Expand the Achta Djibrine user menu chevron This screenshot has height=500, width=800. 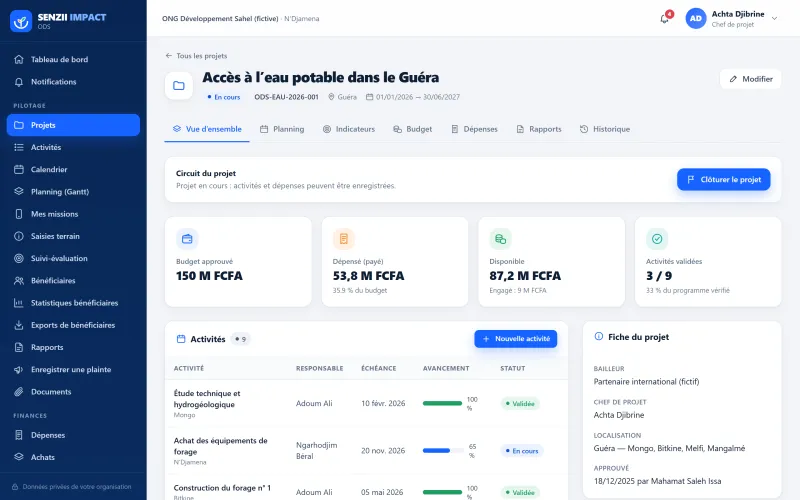point(774,18)
